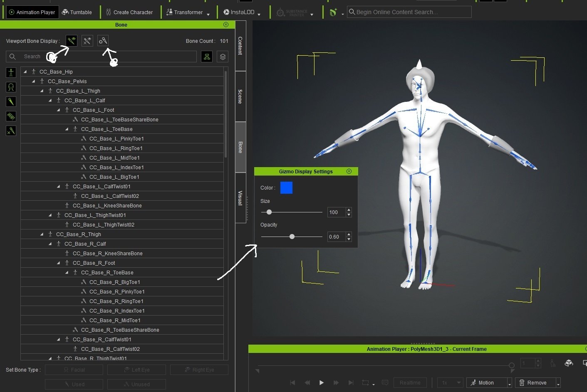Image resolution: width=587 pixels, height=392 pixels.
Task: Open Gizmo Display Settings icon
Action: [x=103, y=40]
